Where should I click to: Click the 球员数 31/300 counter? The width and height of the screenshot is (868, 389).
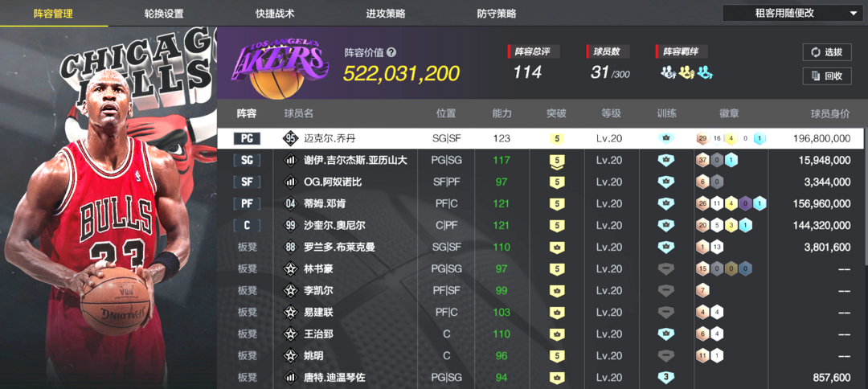pyautogui.click(x=611, y=72)
